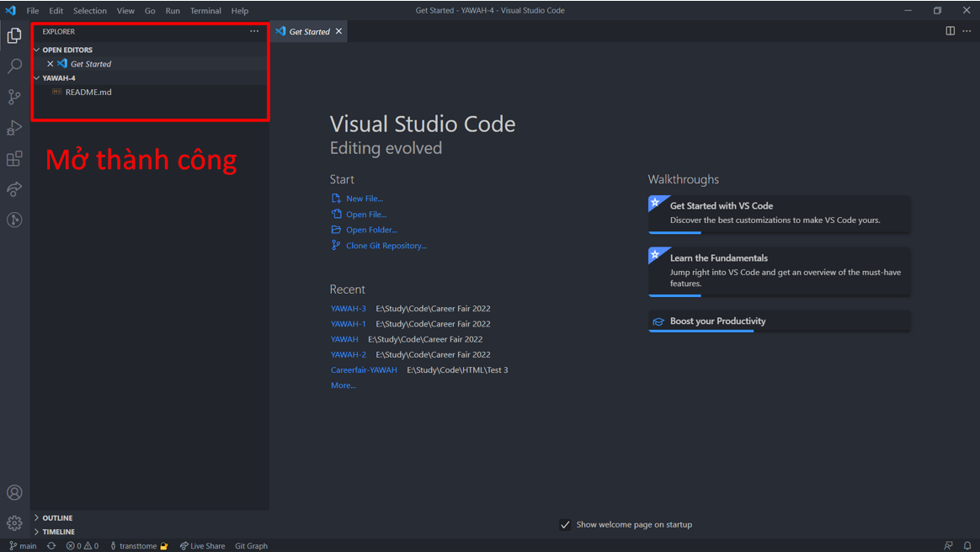Open recent folder Careerfair-YAWAH
980x552 pixels.
(364, 369)
